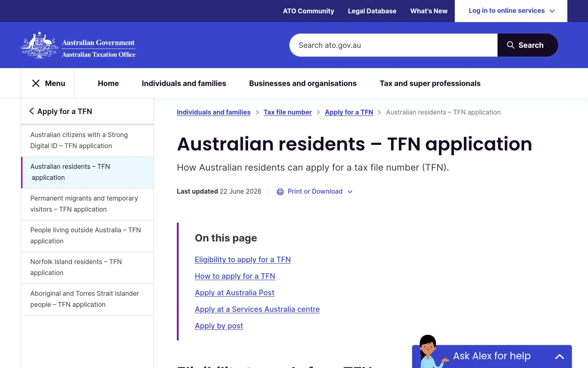
Task: Click the back chevron beside Apply for a TFN
Action: [x=32, y=111]
